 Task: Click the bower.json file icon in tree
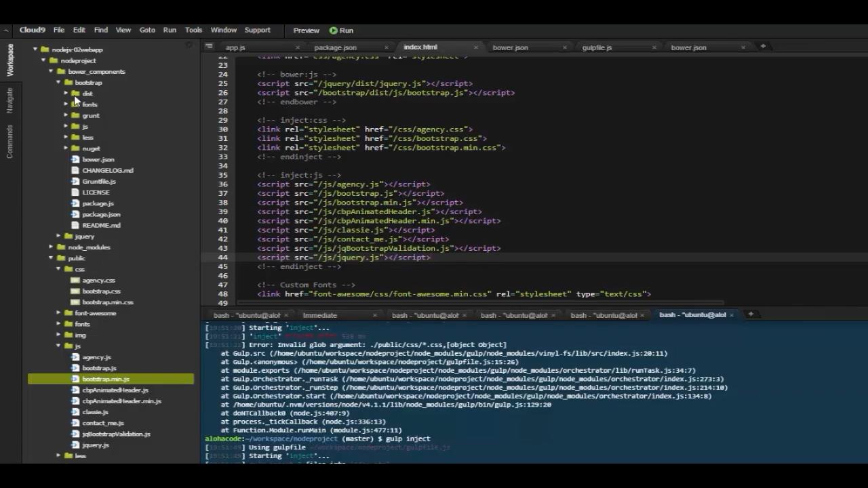click(x=76, y=159)
